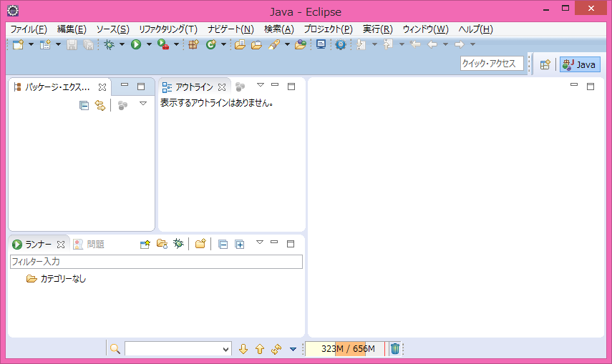612x364 pixels.
Task: Click the Run with external tools icon
Action: pyautogui.click(x=163, y=44)
